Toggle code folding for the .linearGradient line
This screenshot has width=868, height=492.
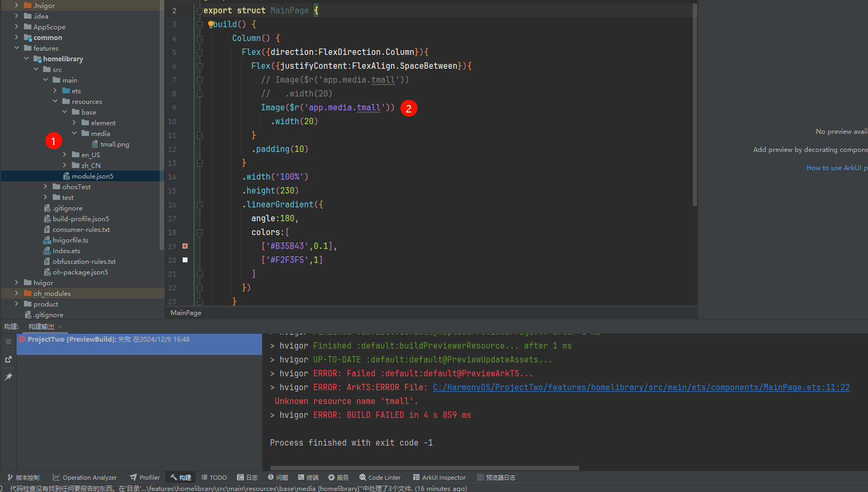tap(200, 205)
